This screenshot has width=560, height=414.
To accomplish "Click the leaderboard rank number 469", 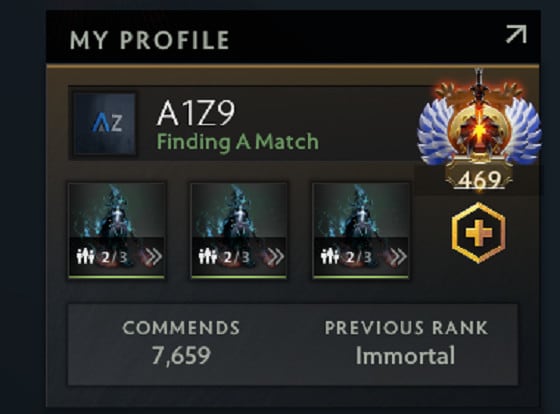I will (479, 180).
